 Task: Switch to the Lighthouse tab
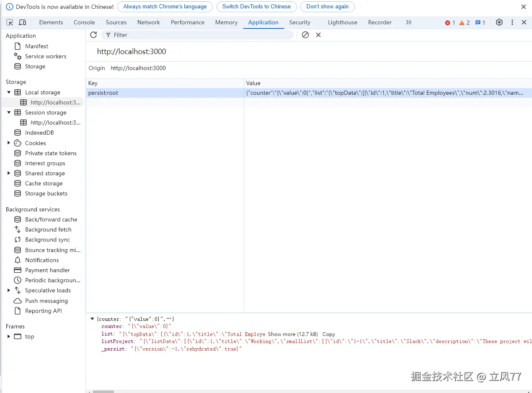click(343, 22)
